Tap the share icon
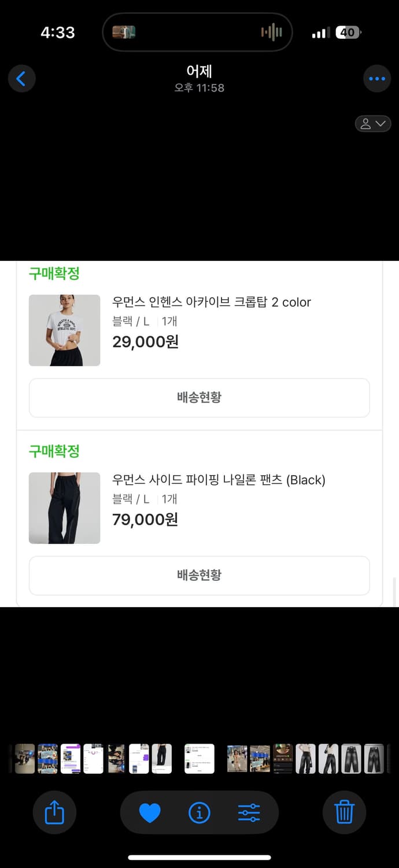Screen dimensions: 399x868 (x=54, y=813)
